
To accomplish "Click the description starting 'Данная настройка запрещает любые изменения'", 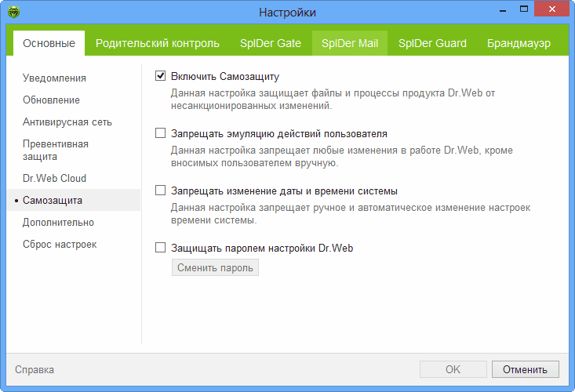I will [342, 157].
